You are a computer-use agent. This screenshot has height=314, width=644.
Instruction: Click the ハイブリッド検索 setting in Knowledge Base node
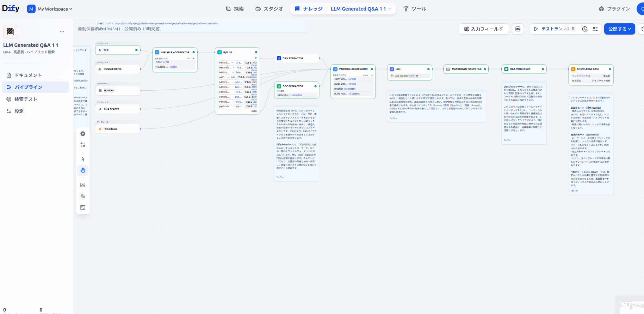tap(601, 81)
